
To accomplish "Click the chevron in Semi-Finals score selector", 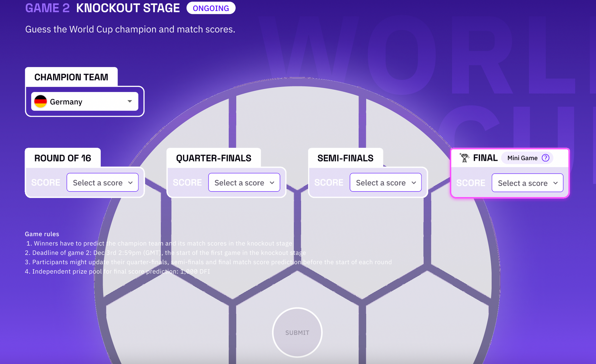I will [x=414, y=183].
